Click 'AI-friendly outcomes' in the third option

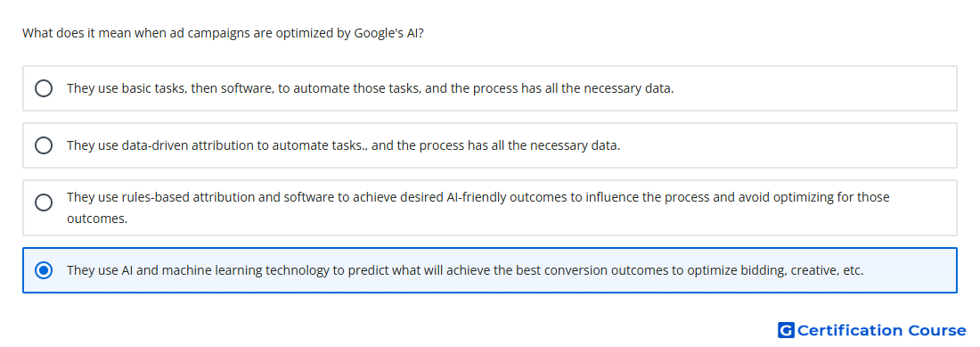click(500, 197)
